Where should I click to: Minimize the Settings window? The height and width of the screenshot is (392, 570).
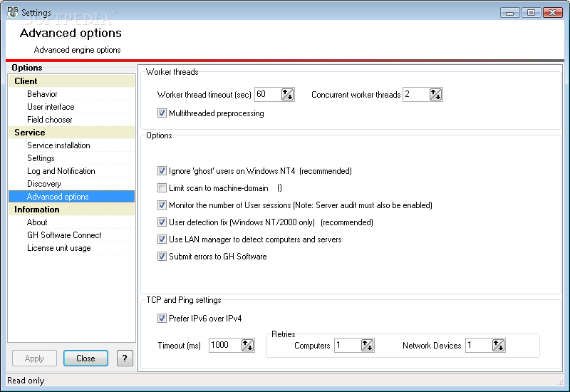point(510,13)
